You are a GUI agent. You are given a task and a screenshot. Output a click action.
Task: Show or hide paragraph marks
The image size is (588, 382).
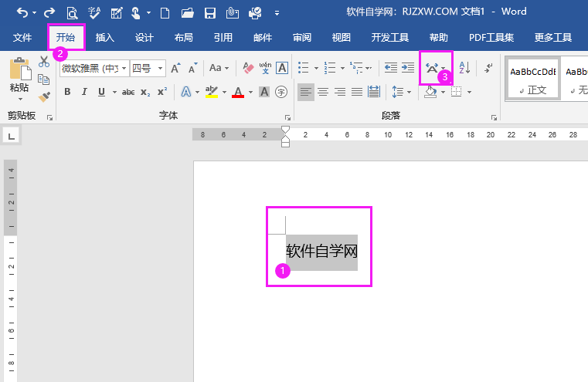[488, 68]
